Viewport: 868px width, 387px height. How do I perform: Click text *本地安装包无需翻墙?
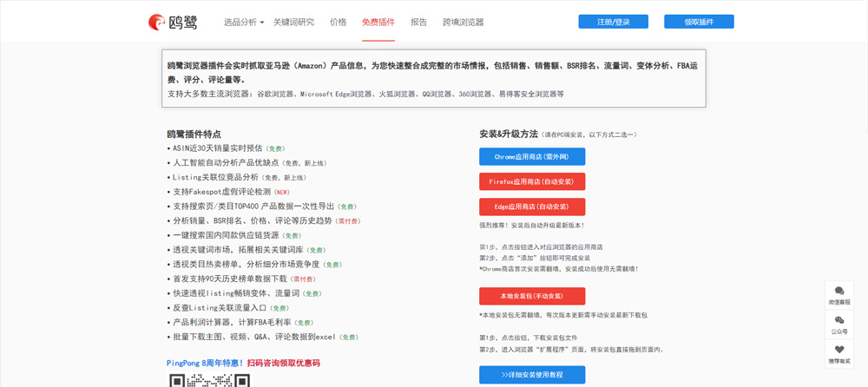pyautogui.click(x=514, y=315)
